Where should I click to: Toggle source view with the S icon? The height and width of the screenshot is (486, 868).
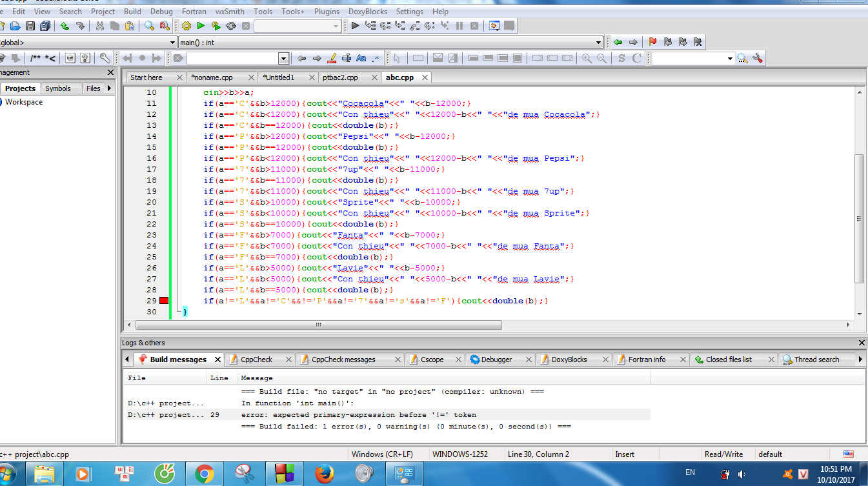click(621, 58)
